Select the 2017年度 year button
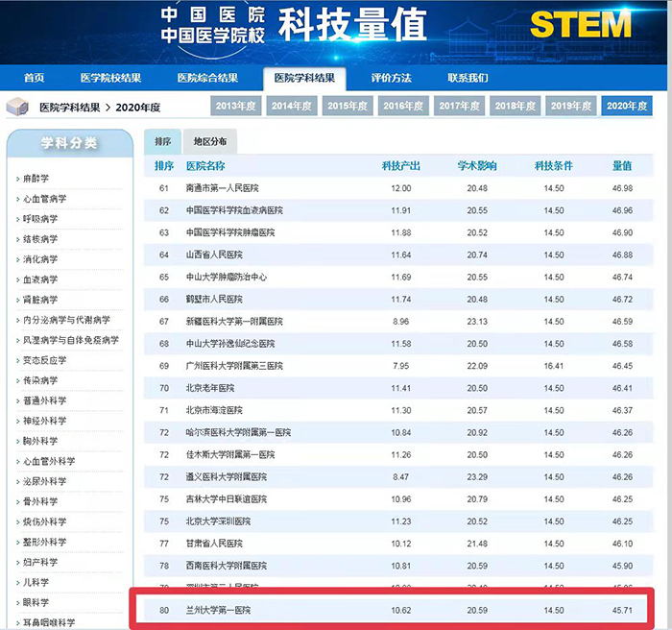 460,106
